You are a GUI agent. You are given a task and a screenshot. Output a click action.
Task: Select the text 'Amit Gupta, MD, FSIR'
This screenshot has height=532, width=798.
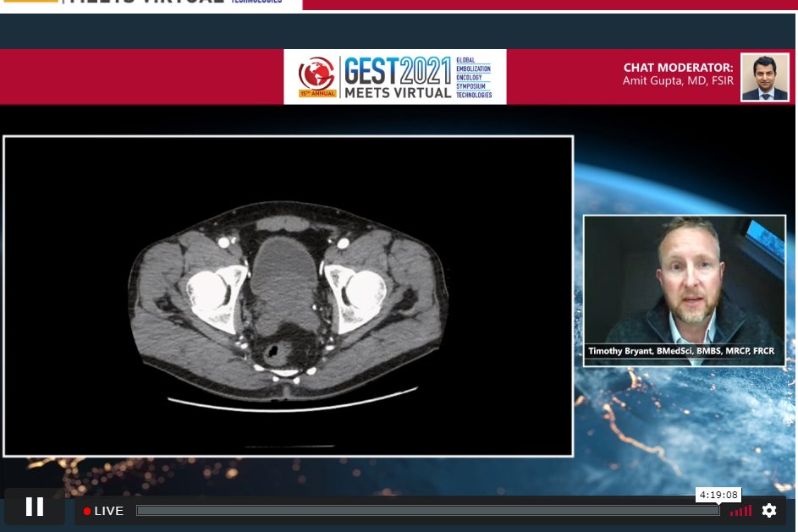pyautogui.click(x=678, y=81)
